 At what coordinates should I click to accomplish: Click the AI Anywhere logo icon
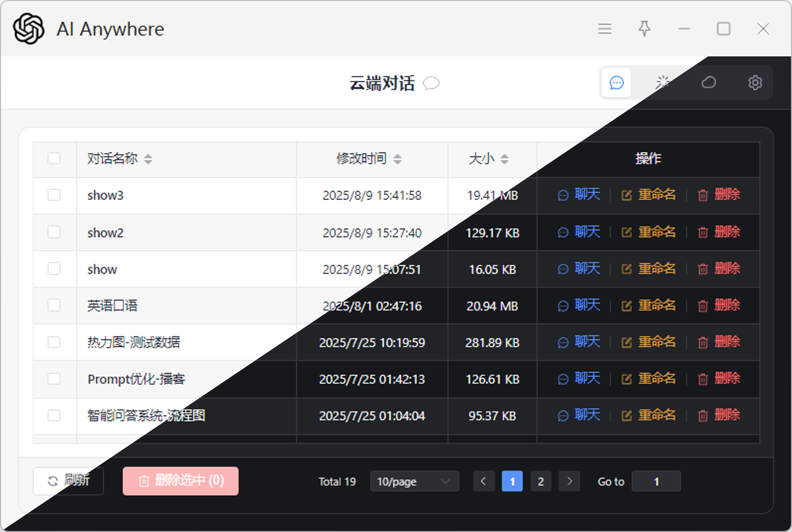tap(28, 29)
